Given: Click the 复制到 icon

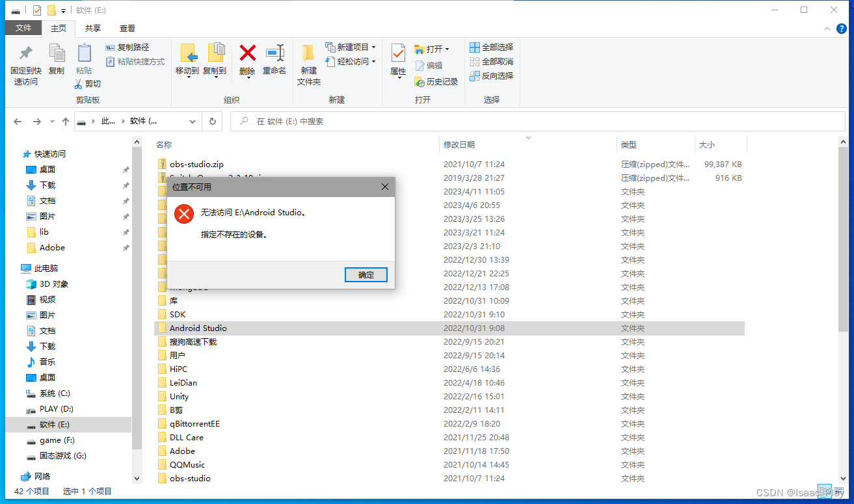Looking at the screenshot, I should click(x=215, y=53).
